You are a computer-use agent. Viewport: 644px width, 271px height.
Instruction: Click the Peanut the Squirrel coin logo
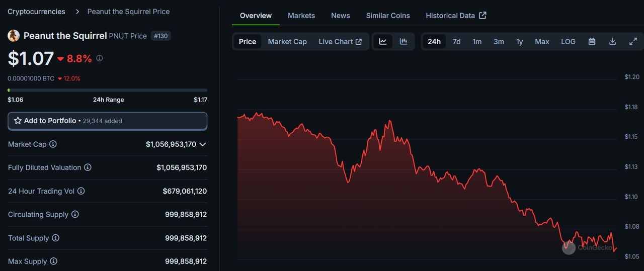point(14,36)
